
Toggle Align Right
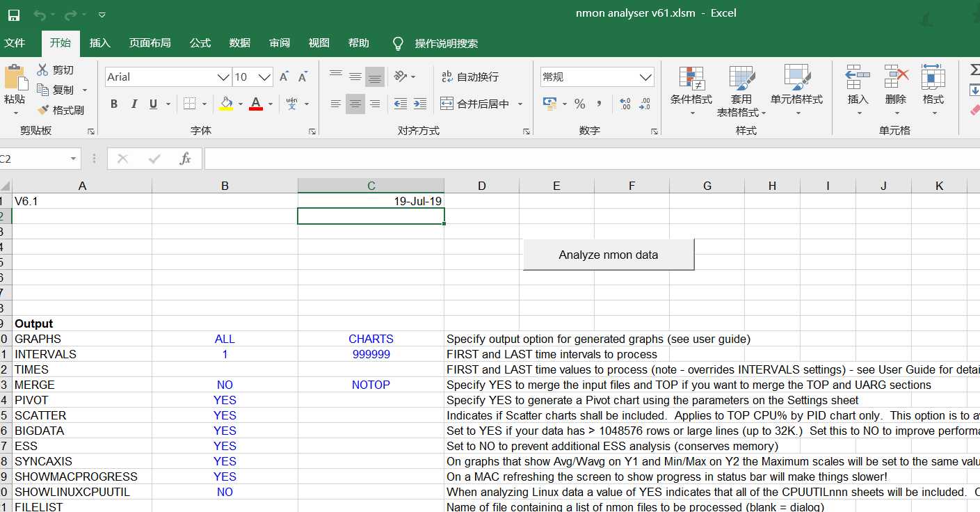[x=375, y=104]
